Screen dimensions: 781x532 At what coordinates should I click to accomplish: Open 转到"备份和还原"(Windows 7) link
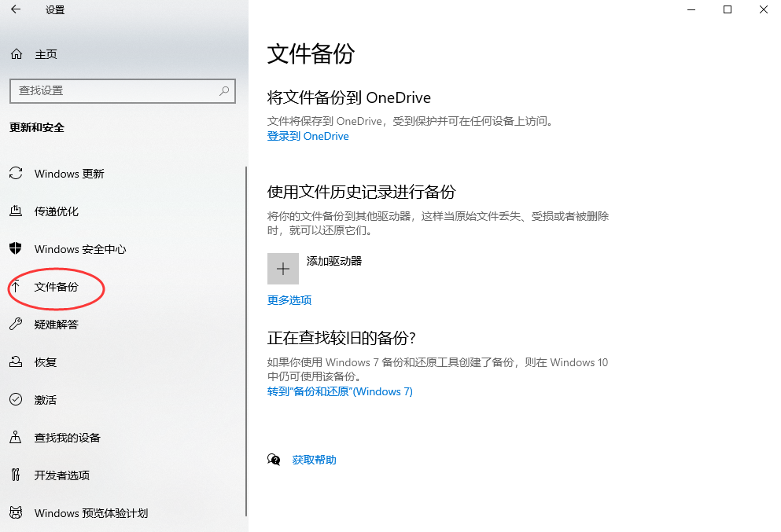(340, 391)
